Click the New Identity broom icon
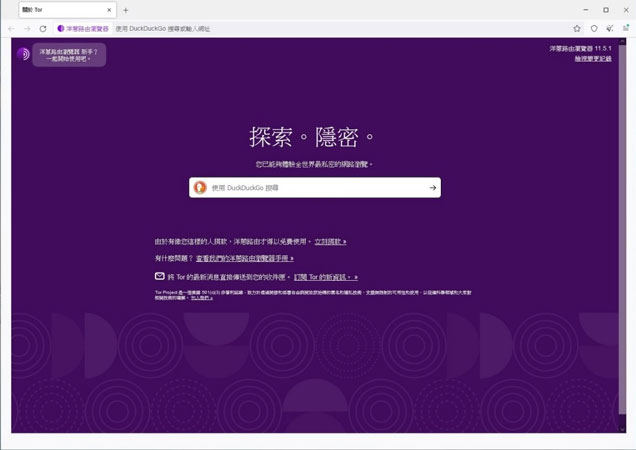Viewport: 636px width, 450px height. point(610,28)
